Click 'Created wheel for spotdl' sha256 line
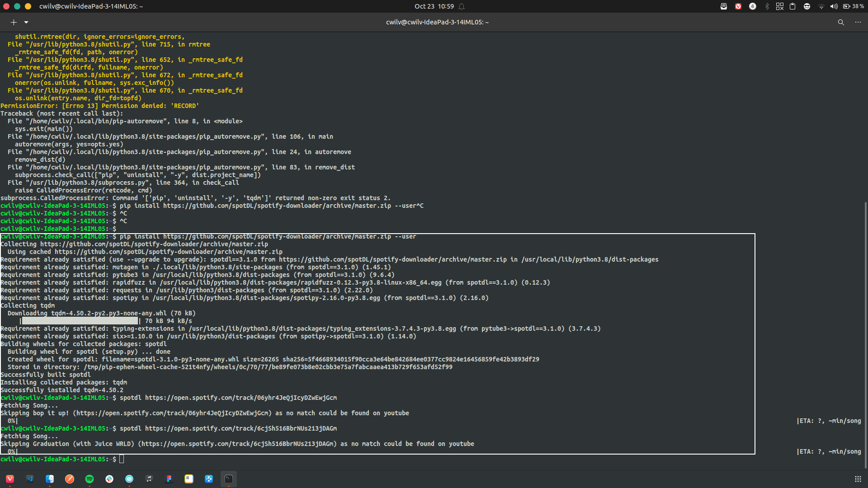 (274, 359)
